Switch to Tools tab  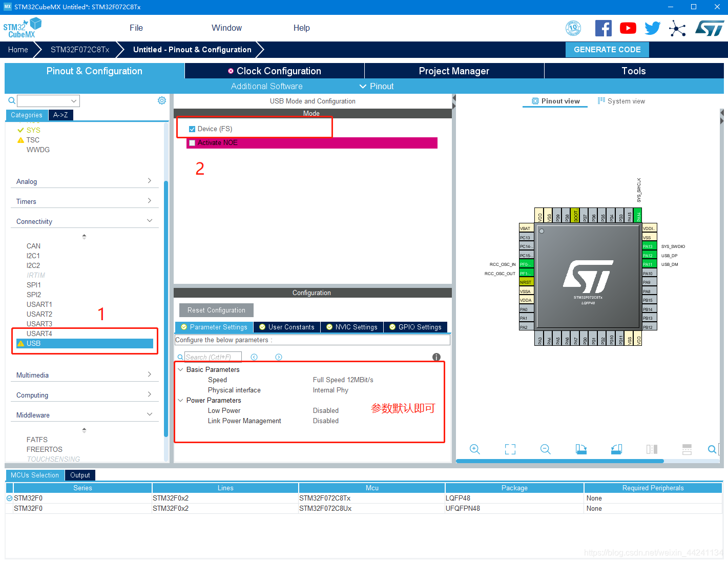coord(634,71)
